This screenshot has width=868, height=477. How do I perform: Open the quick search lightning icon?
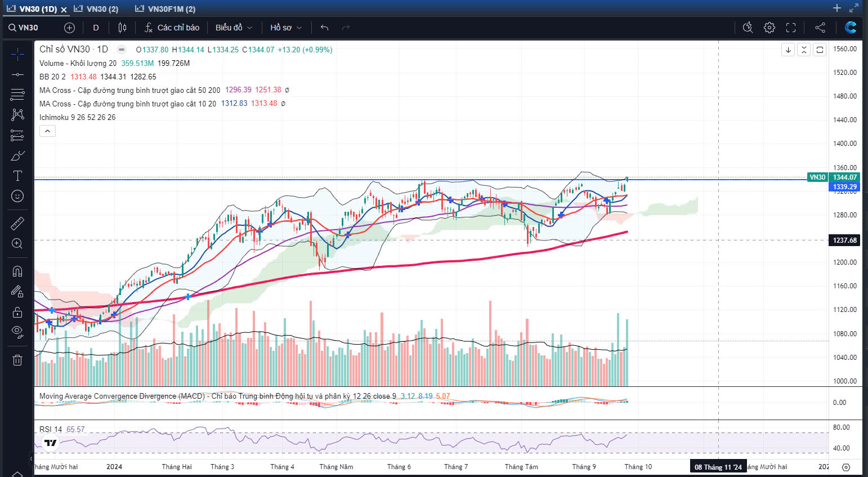click(x=748, y=28)
